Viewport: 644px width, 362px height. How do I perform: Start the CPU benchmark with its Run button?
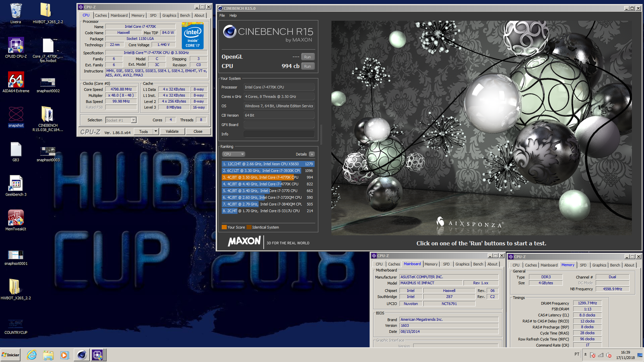[307, 66]
